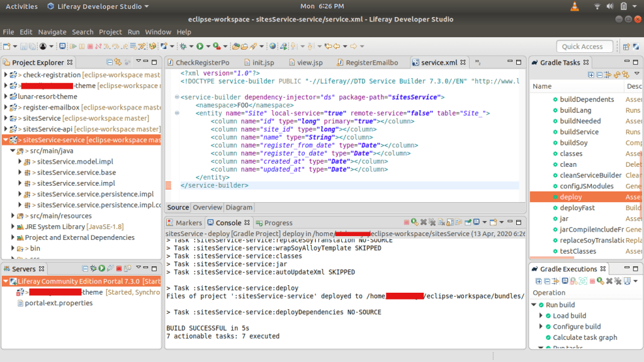Click the Quick Access search field
Image resolution: width=644 pixels, height=362 pixels.
coord(584,47)
